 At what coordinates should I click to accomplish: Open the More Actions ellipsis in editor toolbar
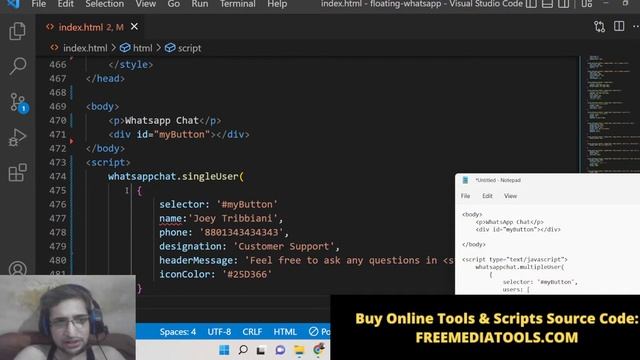636,27
